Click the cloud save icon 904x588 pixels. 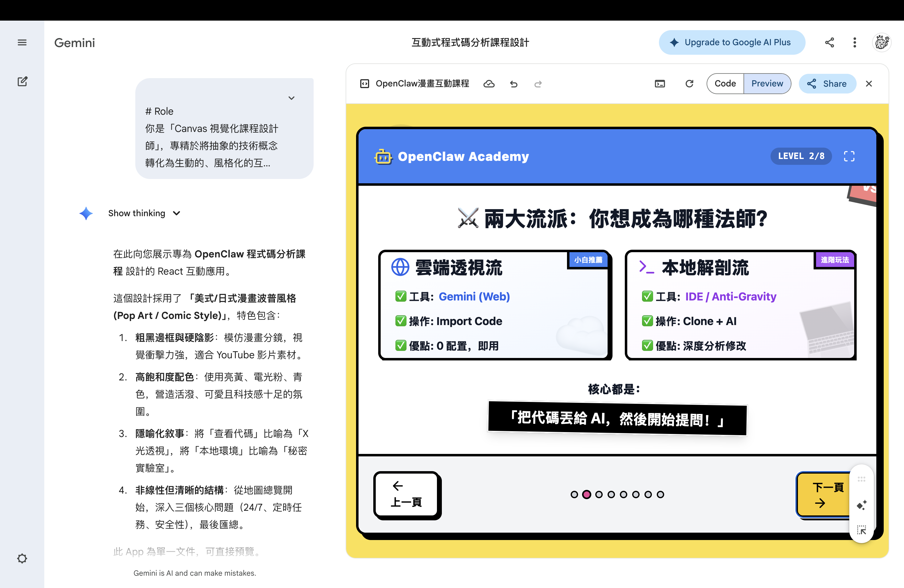(x=489, y=84)
